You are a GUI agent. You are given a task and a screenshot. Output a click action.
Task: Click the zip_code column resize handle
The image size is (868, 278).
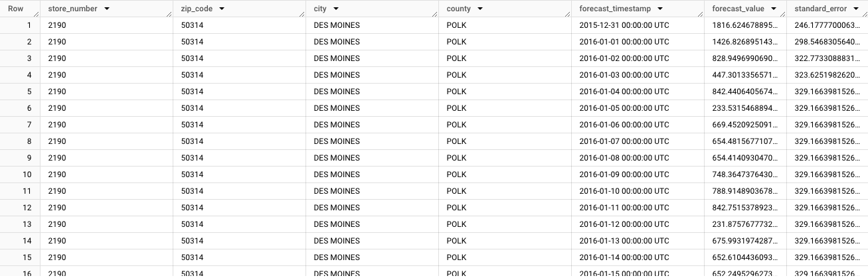302,13
